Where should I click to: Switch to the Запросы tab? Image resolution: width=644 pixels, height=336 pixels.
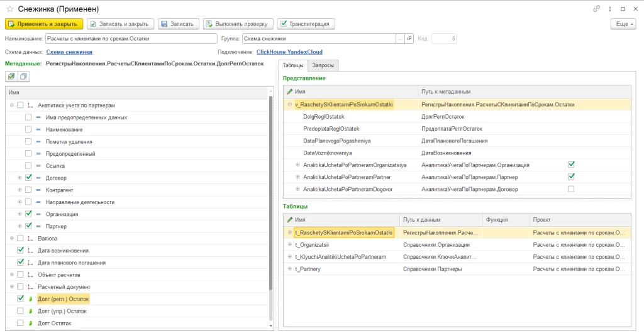pyautogui.click(x=323, y=65)
